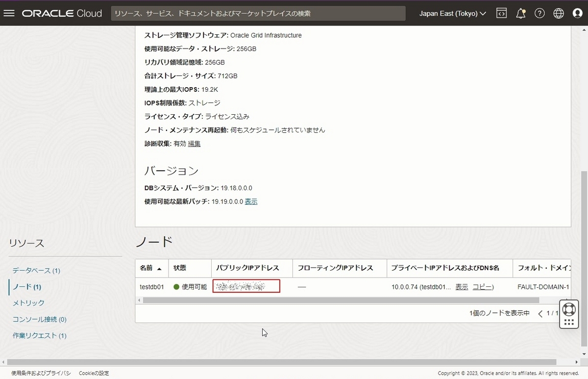Open the user profile icon
This screenshot has height=379, width=588.
coord(577,13)
